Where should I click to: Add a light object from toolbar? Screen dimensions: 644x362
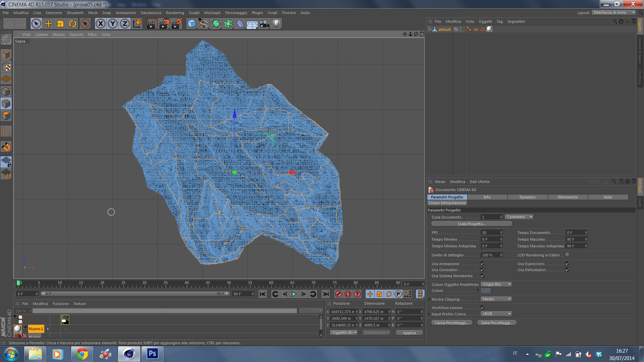click(276, 24)
